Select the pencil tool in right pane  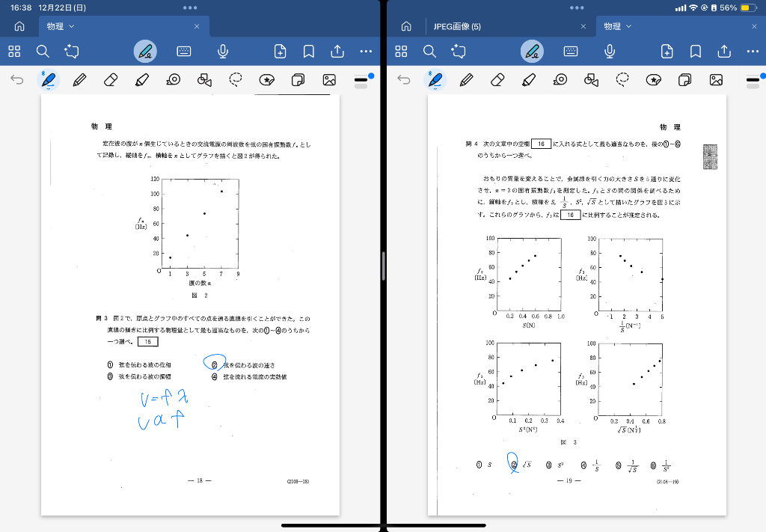(466, 80)
